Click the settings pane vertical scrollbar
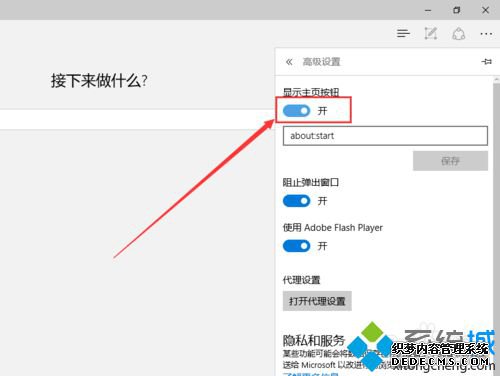500x376 pixels. (x=496, y=227)
